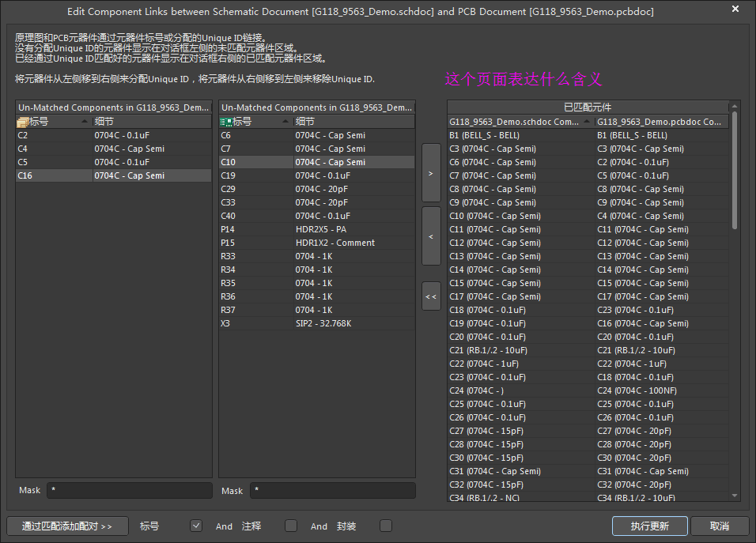Select C40 in the middle un-matched list
The image size is (756, 543).
[x=317, y=217]
